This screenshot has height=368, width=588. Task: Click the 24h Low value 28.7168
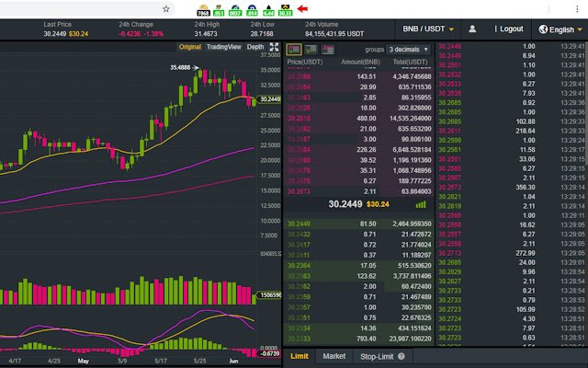click(x=262, y=34)
